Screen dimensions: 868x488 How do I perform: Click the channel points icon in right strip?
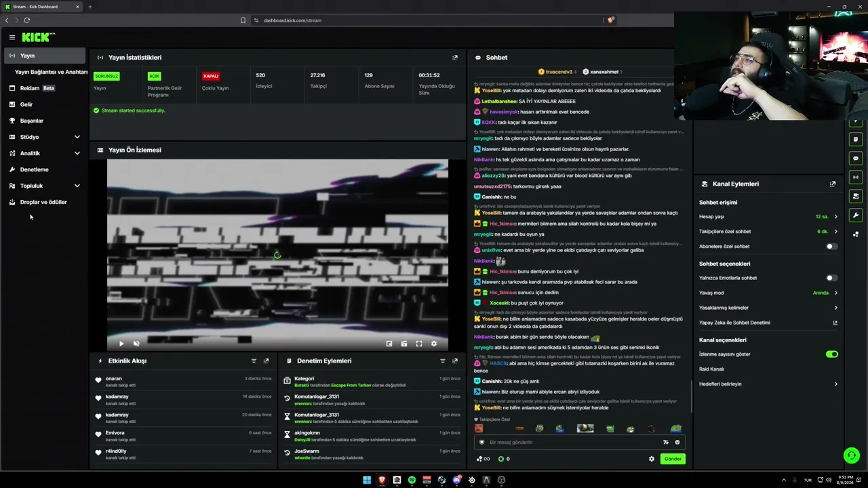pos(856,235)
